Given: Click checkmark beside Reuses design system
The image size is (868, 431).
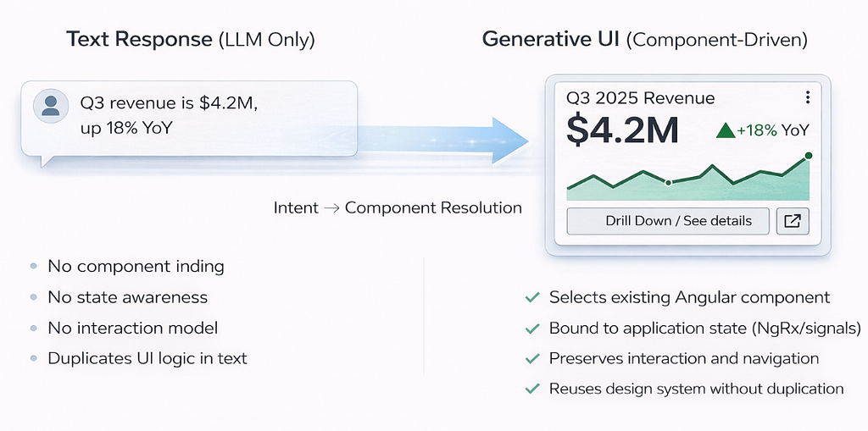Looking at the screenshot, I should point(532,389).
